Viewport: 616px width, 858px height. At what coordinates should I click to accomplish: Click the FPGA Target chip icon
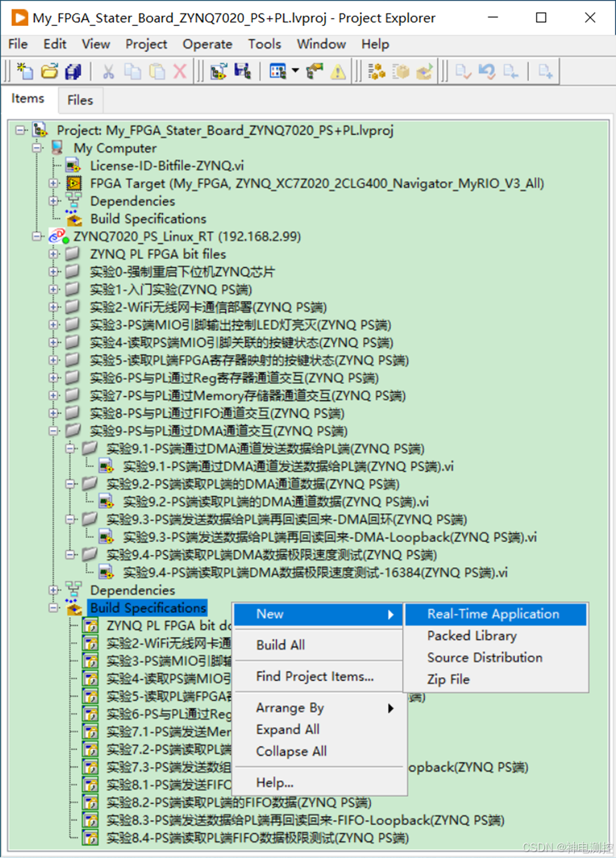point(74,183)
